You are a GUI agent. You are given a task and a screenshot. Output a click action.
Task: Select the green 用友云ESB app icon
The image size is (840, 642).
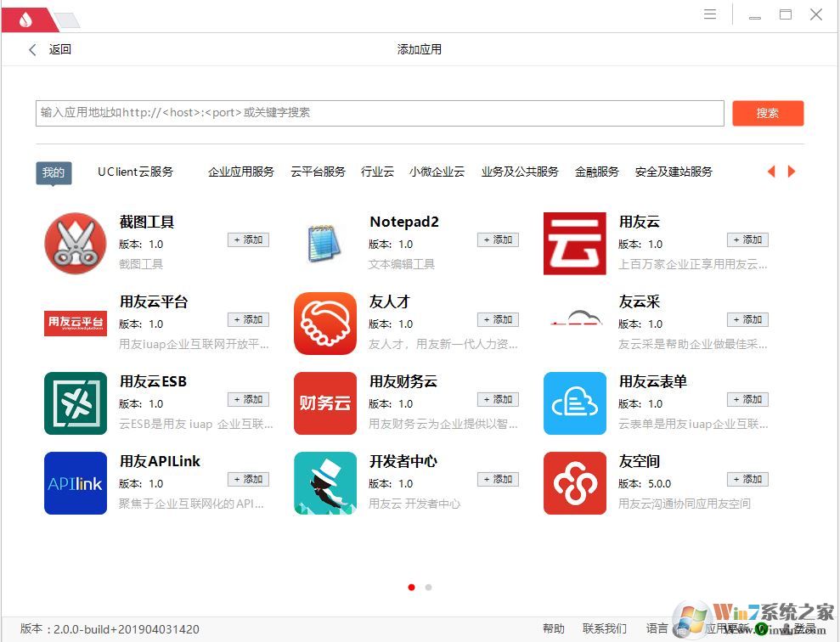[75, 403]
